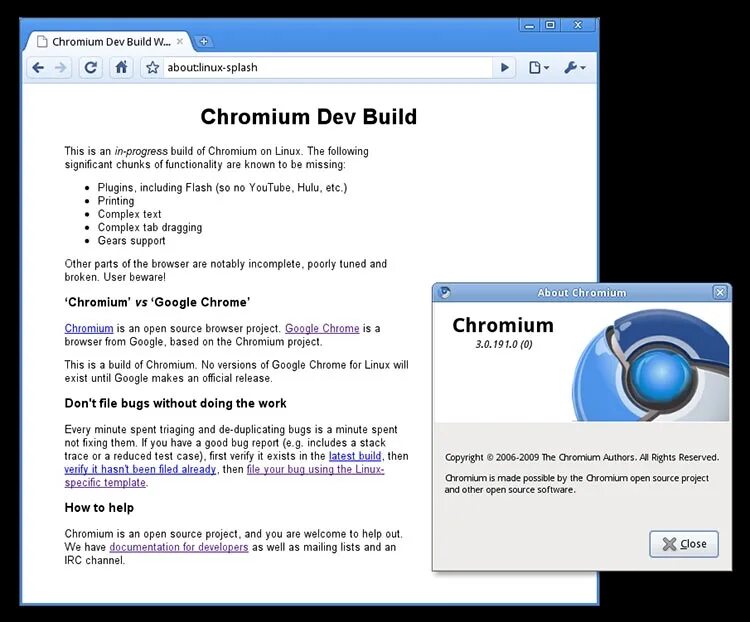Open the home page with the house icon
This screenshot has height=622, width=750.
point(121,67)
